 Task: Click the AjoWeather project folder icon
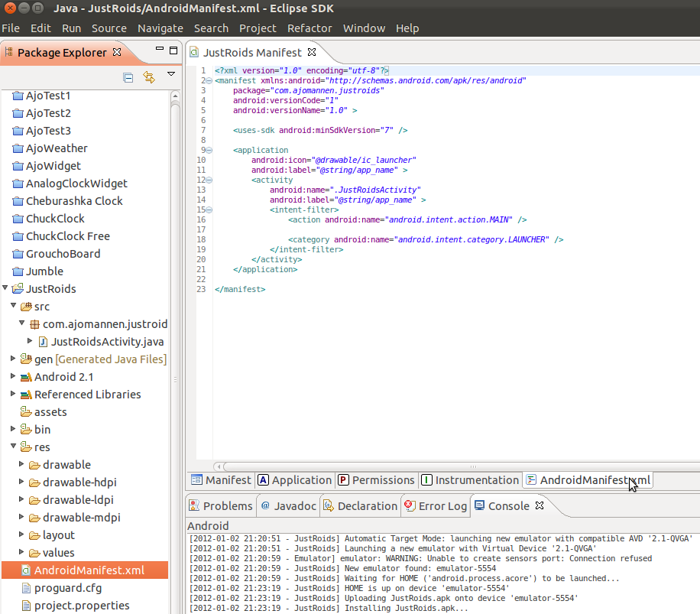[18, 148]
